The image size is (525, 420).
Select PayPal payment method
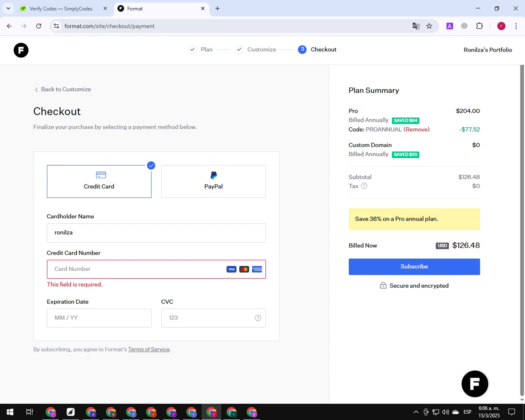click(213, 181)
